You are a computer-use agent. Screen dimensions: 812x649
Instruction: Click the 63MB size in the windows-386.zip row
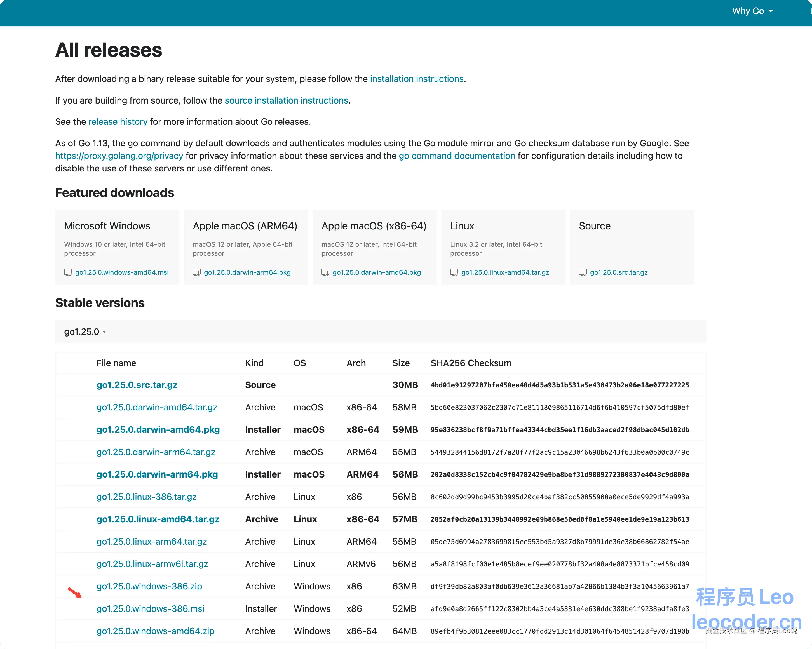tap(405, 586)
